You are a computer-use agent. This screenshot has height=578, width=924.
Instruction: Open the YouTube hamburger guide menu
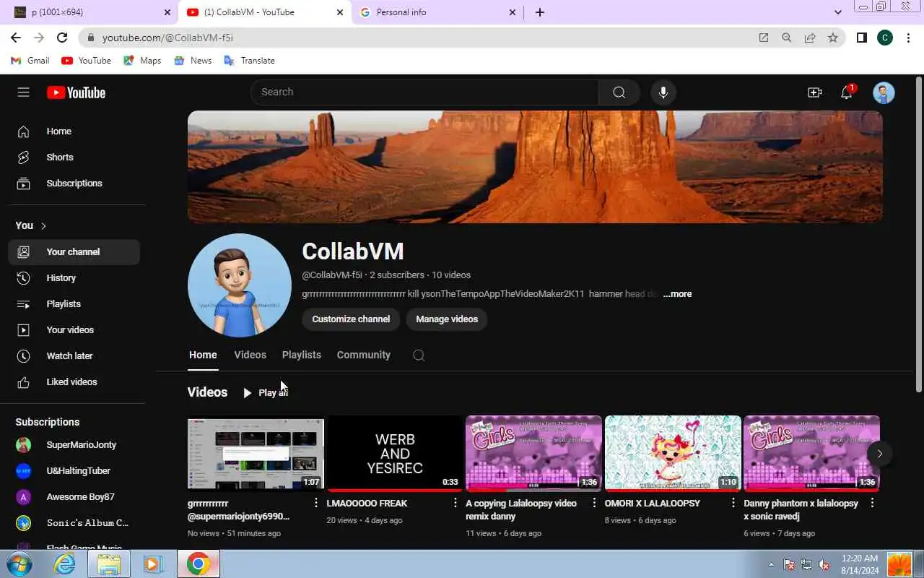tap(23, 92)
